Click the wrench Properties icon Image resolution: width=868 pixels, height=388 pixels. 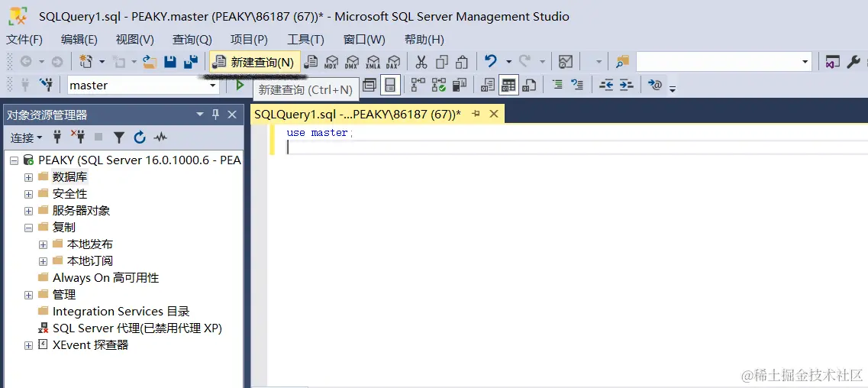[853, 61]
